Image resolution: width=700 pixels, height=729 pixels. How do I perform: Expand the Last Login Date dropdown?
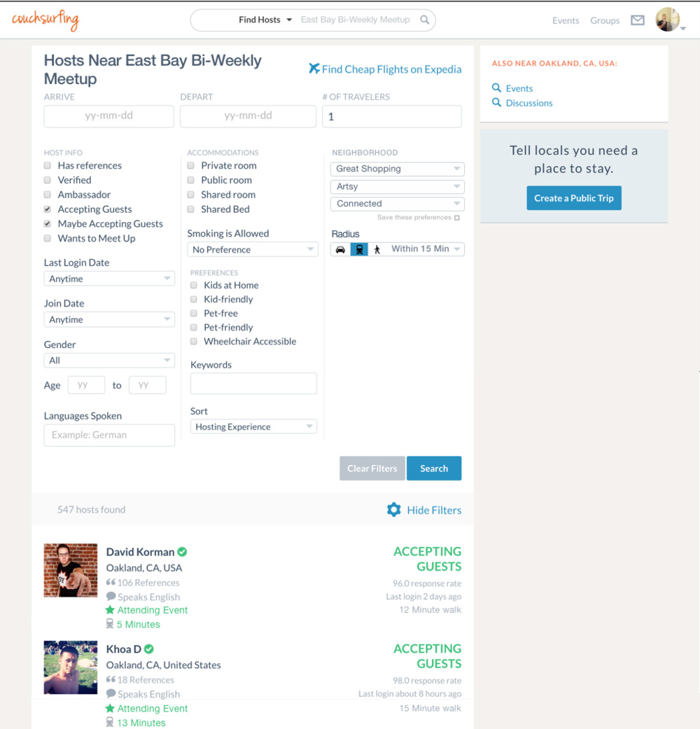pyautogui.click(x=109, y=279)
